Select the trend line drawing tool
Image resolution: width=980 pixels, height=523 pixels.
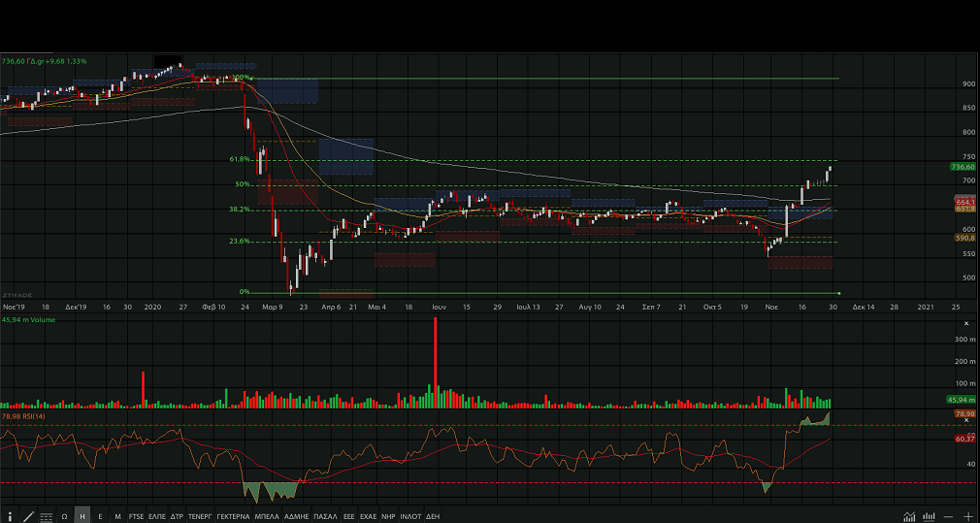click(28, 517)
